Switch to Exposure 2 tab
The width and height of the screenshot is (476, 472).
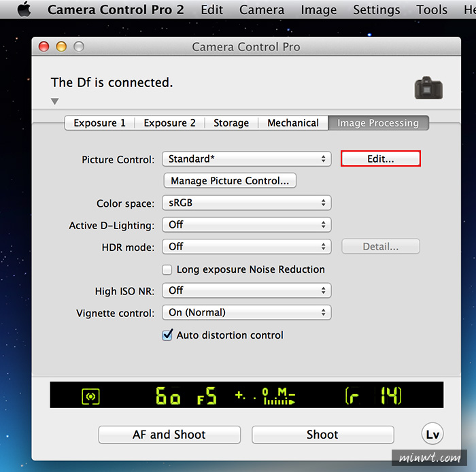[170, 123]
